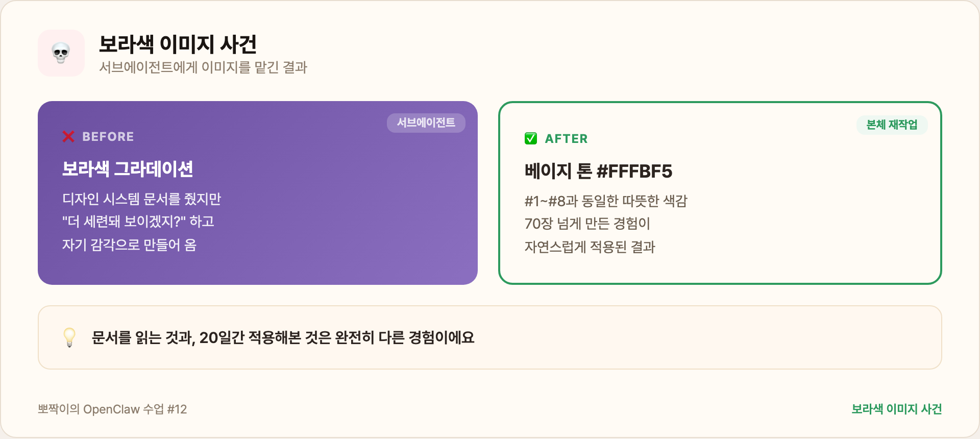Click the BEFORE label
This screenshot has height=439, width=980.
pos(108,137)
